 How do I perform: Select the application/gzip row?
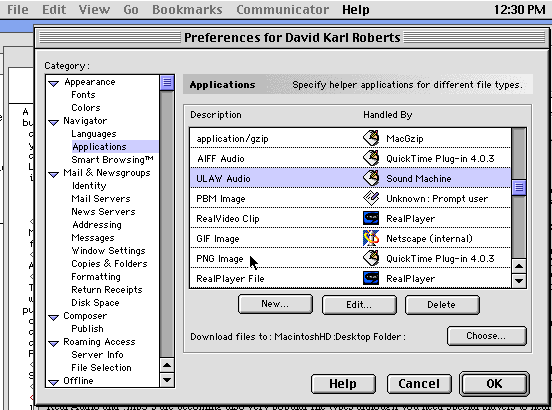pyautogui.click(x=350, y=138)
